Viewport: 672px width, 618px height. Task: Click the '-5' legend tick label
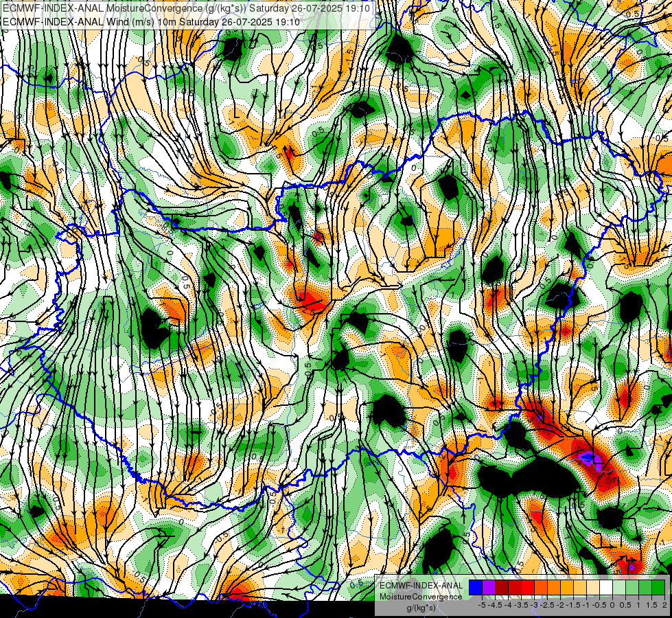coord(482,605)
